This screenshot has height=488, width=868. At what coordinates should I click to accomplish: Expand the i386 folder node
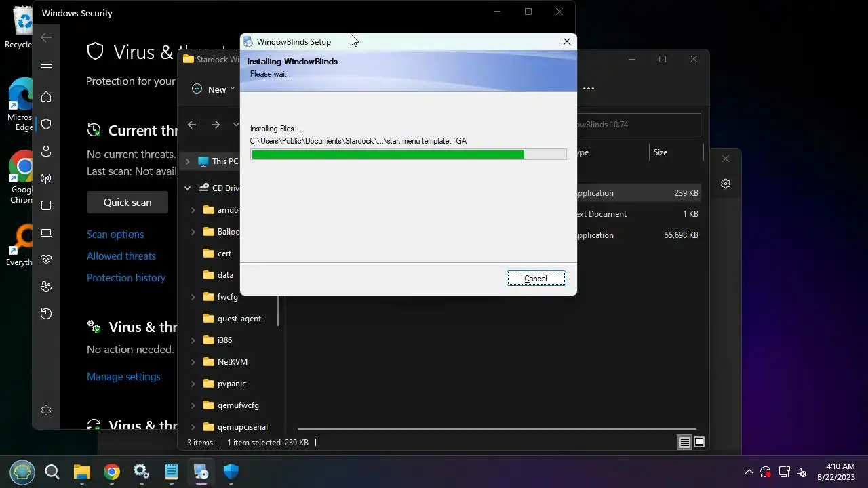pos(193,340)
